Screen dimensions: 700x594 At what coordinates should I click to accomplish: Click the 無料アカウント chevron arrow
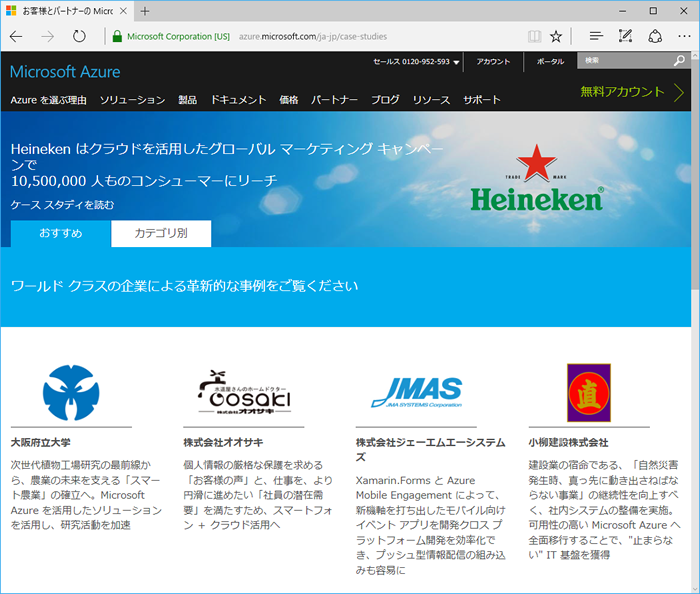click(x=679, y=92)
